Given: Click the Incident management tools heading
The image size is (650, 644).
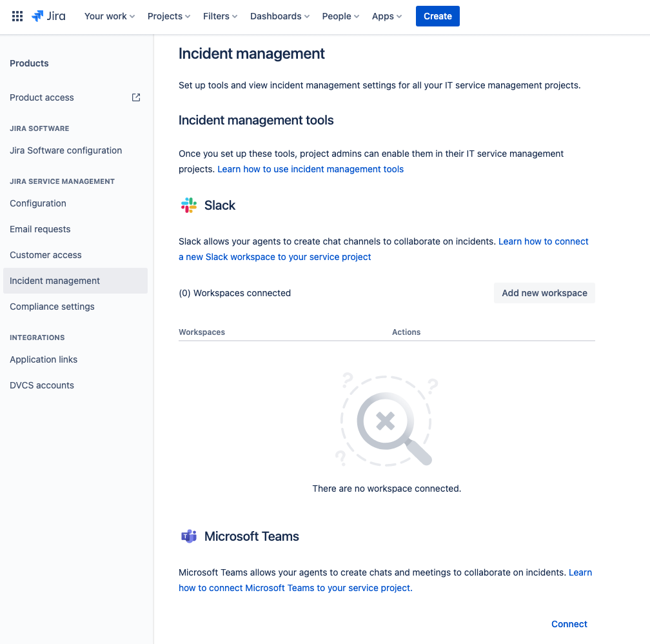Looking at the screenshot, I should tap(256, 120).
